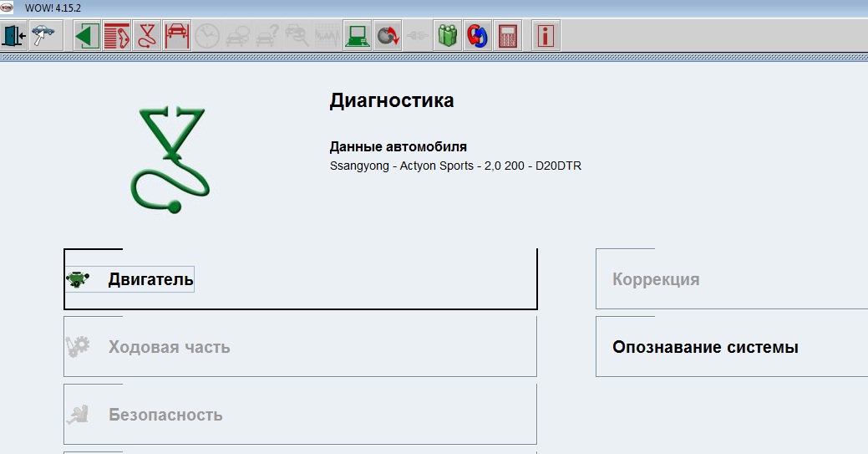This screenshot has height=454, width=868.
Task: Click globe with red arrow icon
Action: (x=388, y=36)
